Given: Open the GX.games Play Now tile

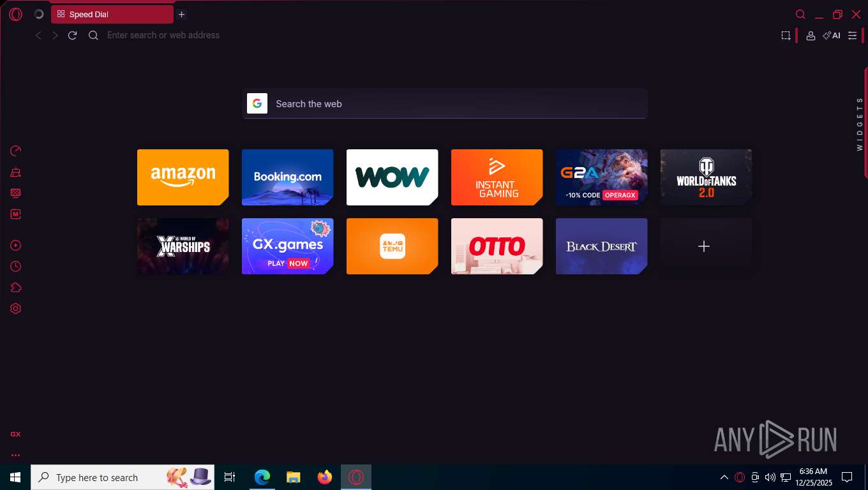Looking at the screenshot, I should coord(287,246).
